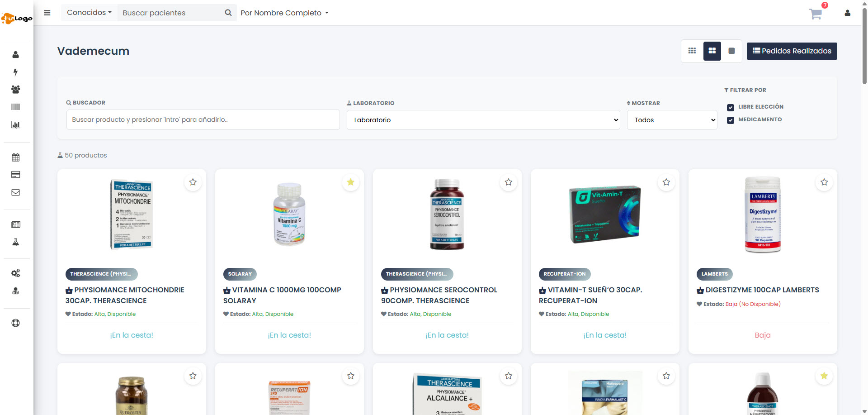Open Physiomance Serocontrol product image
The image size is (868, 415).
click(x=447, y=214)
